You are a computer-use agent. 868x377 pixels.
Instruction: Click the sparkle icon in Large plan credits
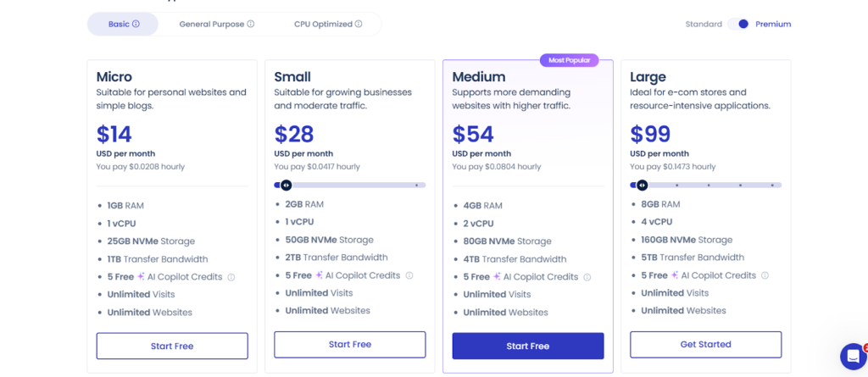point(676,275)
